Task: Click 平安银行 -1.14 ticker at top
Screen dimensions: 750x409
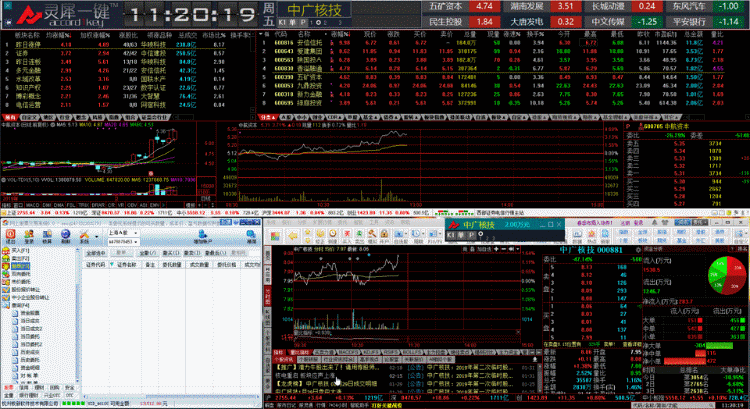Action: [x=706, y=22]
